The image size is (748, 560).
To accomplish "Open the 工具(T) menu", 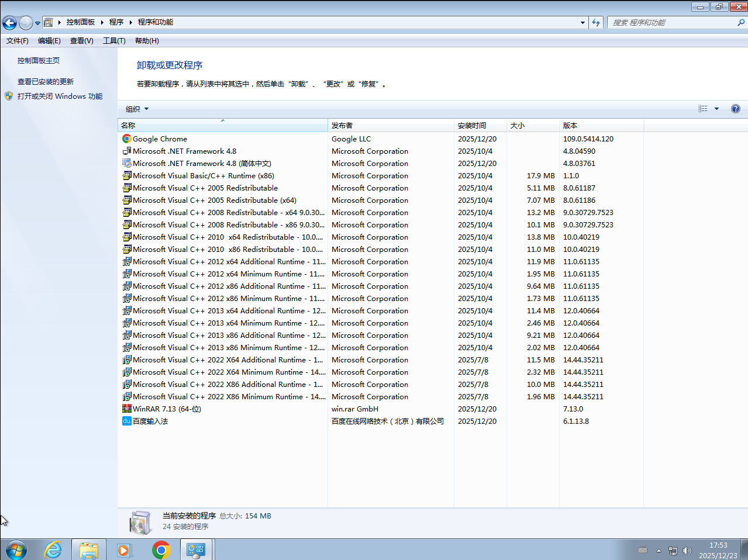I will coord(114,41).
